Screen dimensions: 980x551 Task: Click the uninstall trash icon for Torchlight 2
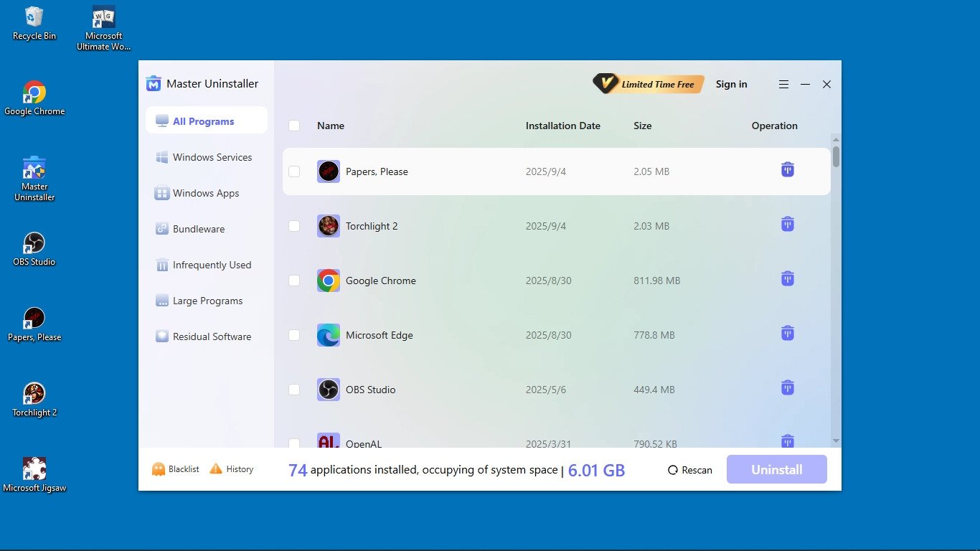click(787, 225)
